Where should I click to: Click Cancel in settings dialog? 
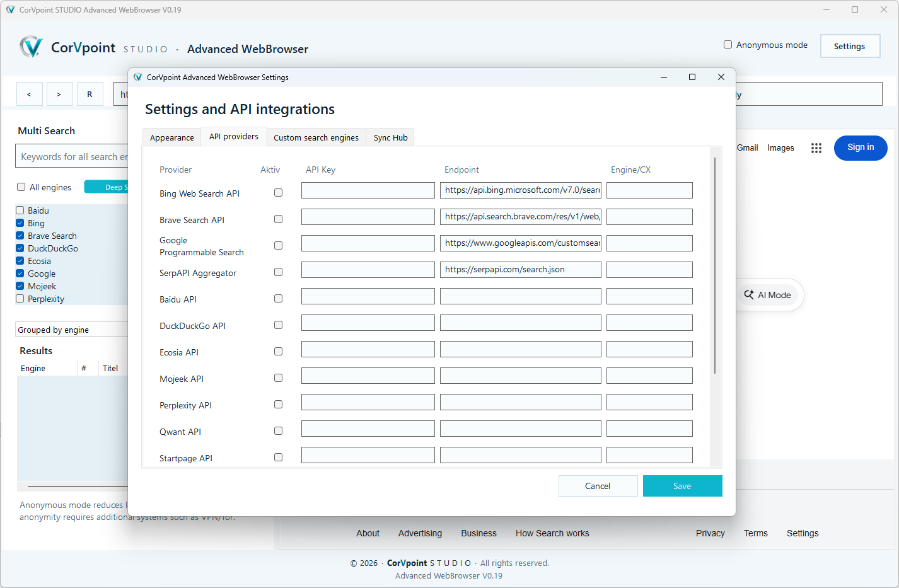[x=598, y=486]
